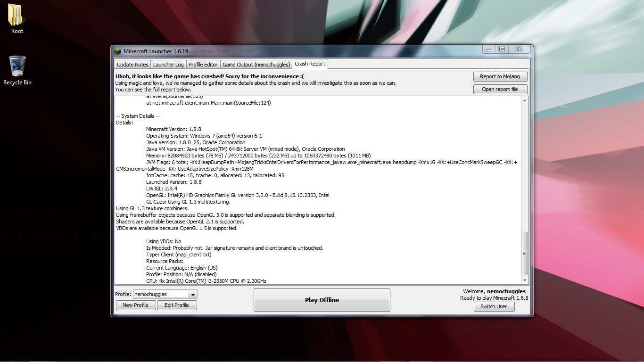Click the 'Memory: 82084920 bytes' line

258,156
